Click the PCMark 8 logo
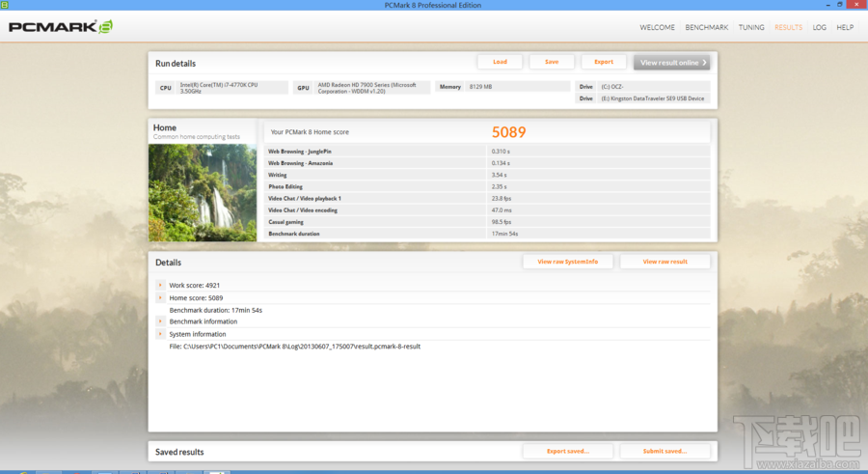This screenshot has width=868, height=474. click(61, 27)
